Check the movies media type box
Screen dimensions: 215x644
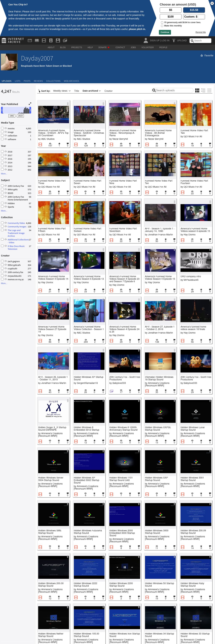pyautogui.click(x=2, y=128)
